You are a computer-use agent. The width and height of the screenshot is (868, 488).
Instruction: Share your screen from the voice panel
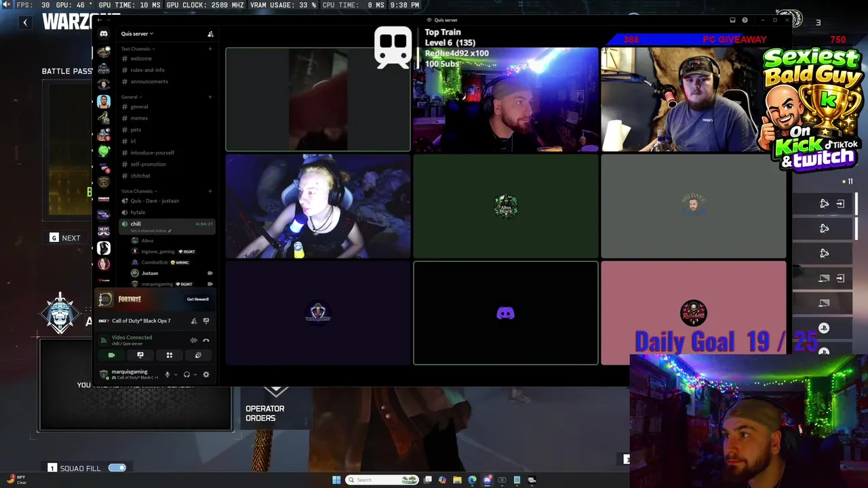coord(140,355)
